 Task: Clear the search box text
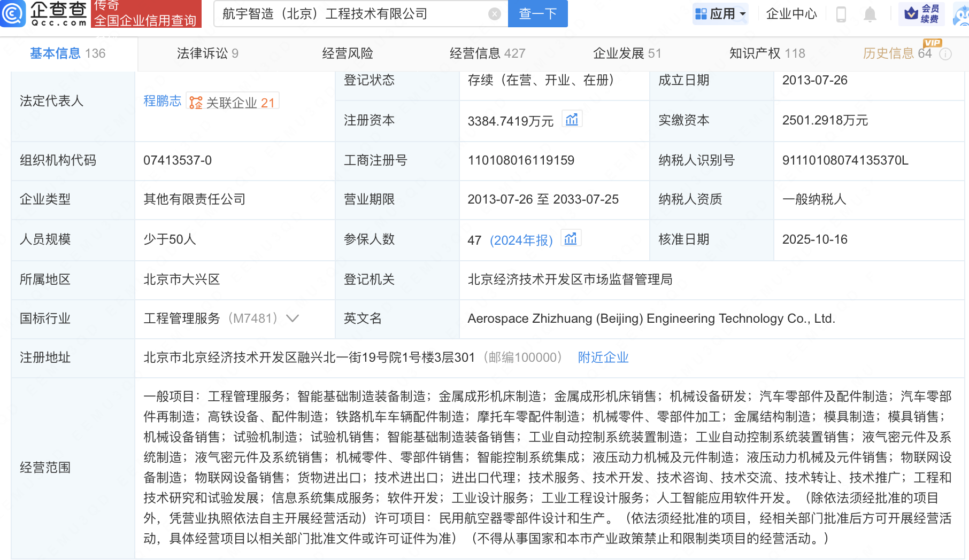(x=495, y=14)
